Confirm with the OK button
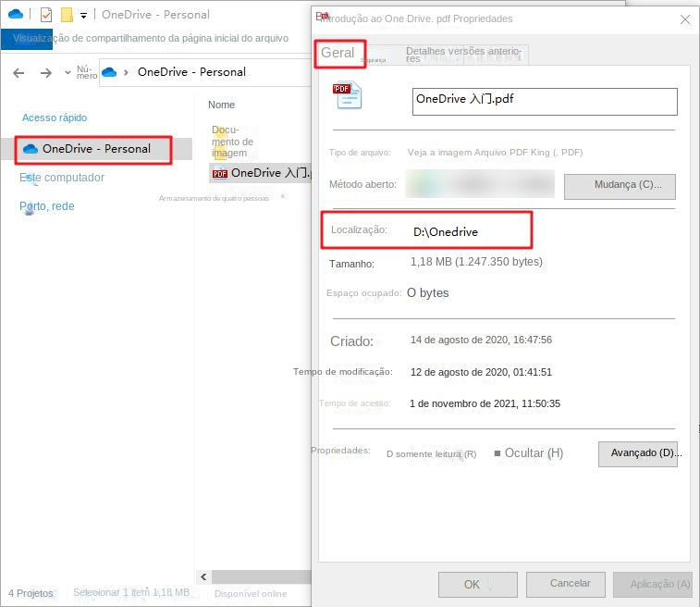Image resolution: width=700 pixels, height=607 pixels. (x=478, y=585)
